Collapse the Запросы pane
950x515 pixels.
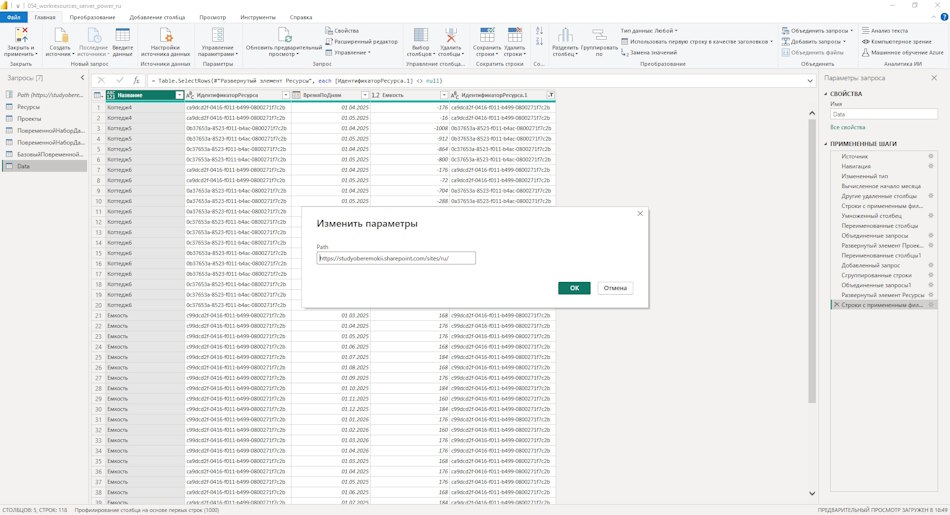tap(82, 78)
